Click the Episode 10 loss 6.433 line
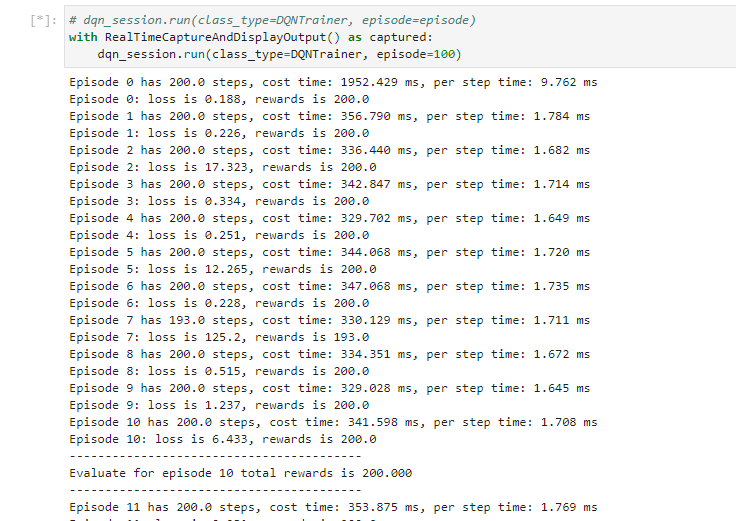The image size is (736, 521). (222, 439)
